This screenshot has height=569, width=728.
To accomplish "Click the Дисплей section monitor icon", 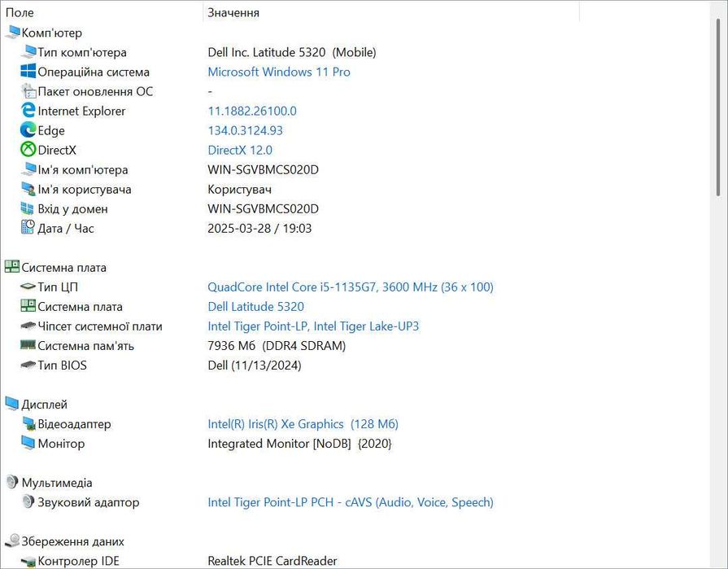I will pos(12,404).
